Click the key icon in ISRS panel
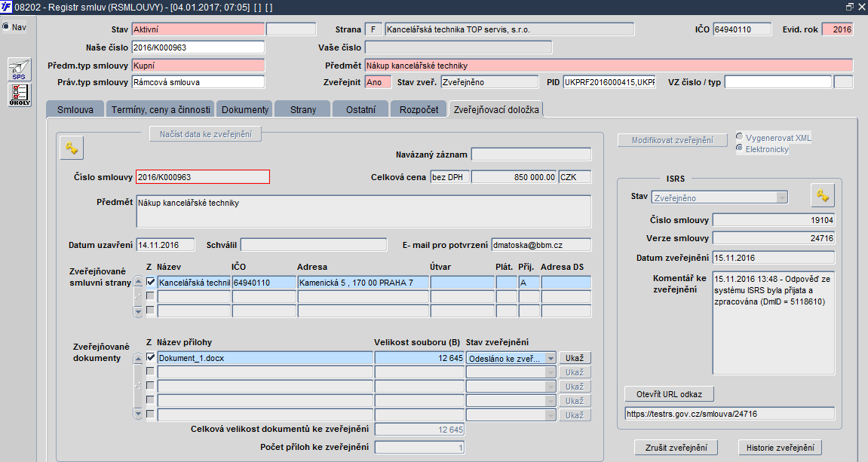This screenshot has width=868, height=462. pyautogui.click(x=823, y=195)
